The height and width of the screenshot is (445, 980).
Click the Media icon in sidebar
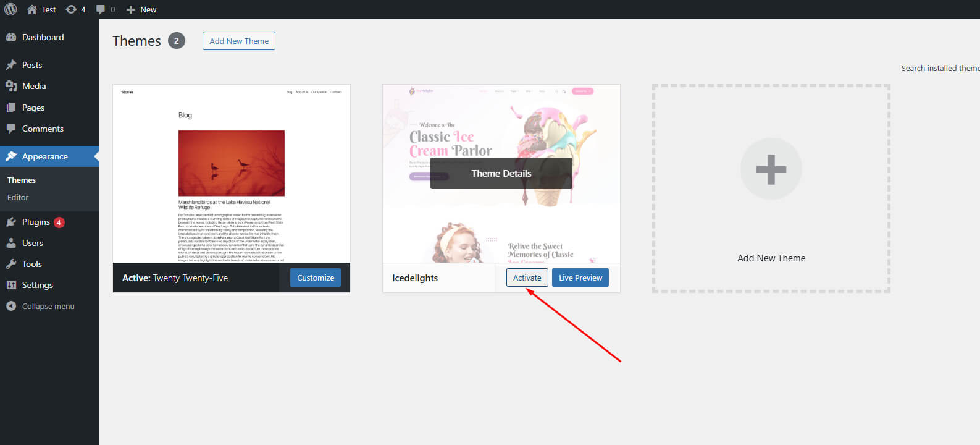click(11, 86)
